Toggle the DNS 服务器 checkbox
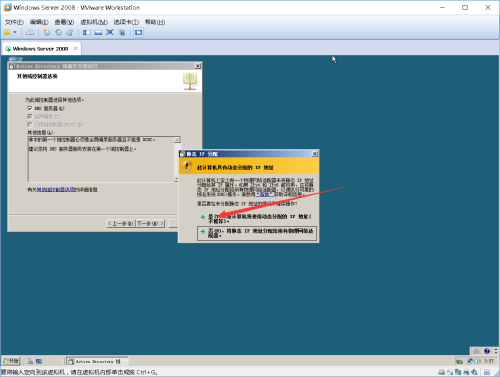 [30, 108]
